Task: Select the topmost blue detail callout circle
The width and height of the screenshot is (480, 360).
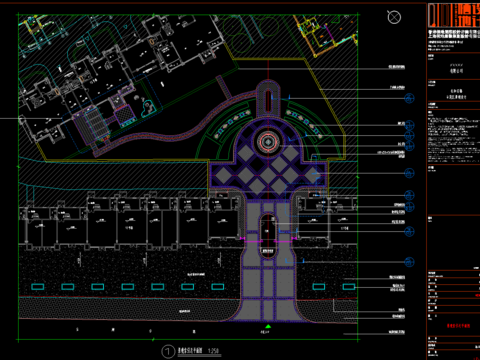Action: point(409,98)
